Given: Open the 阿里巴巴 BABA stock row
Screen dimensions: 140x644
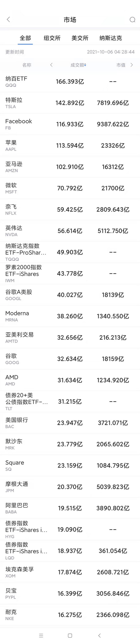Looking at the screenshot, I should point(70,508).
